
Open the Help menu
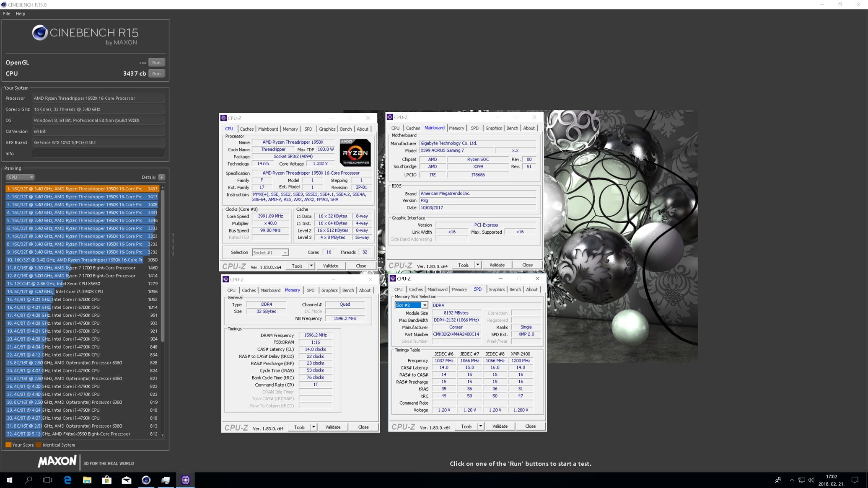(21, 13)
